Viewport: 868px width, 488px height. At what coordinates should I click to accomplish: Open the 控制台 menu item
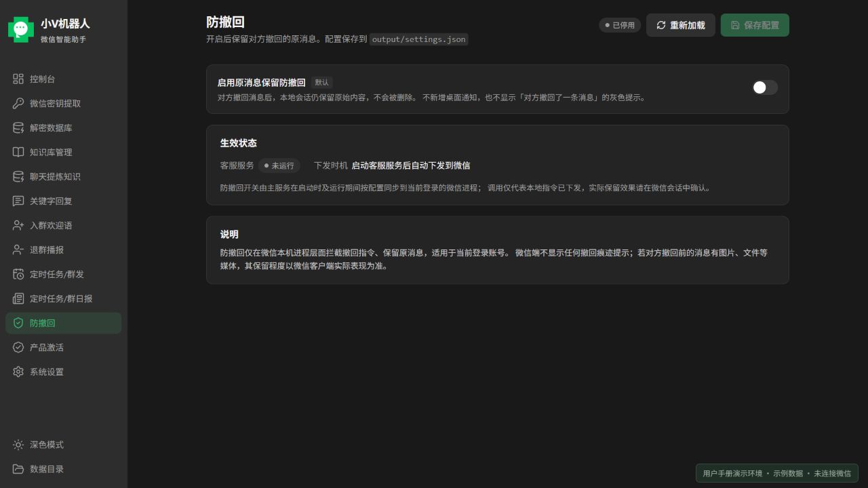pyautogui.click(x=63, y=79)
